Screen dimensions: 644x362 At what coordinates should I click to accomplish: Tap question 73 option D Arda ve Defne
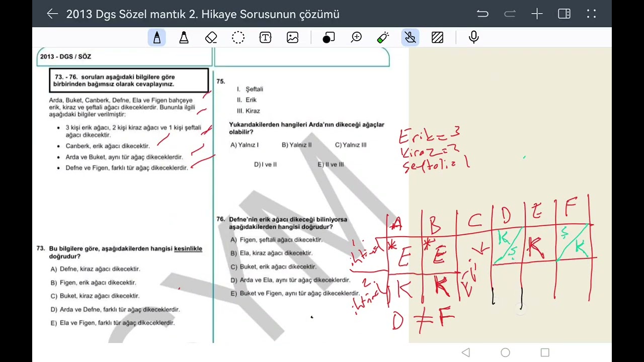(115, 310)
